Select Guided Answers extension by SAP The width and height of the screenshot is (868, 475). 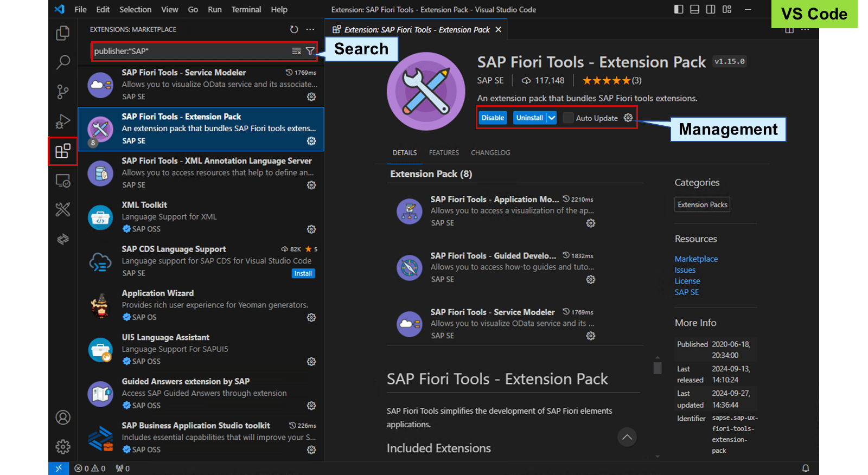(x=201, y=394)
